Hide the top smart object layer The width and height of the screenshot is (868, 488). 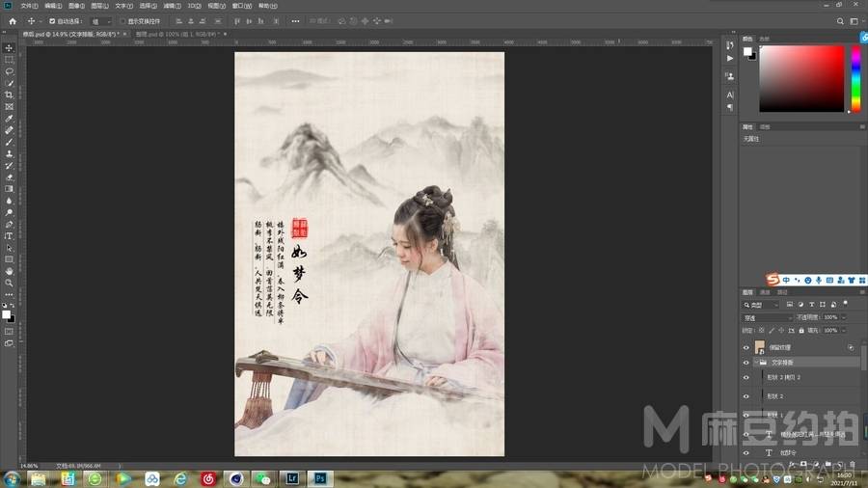coord(746,347)
